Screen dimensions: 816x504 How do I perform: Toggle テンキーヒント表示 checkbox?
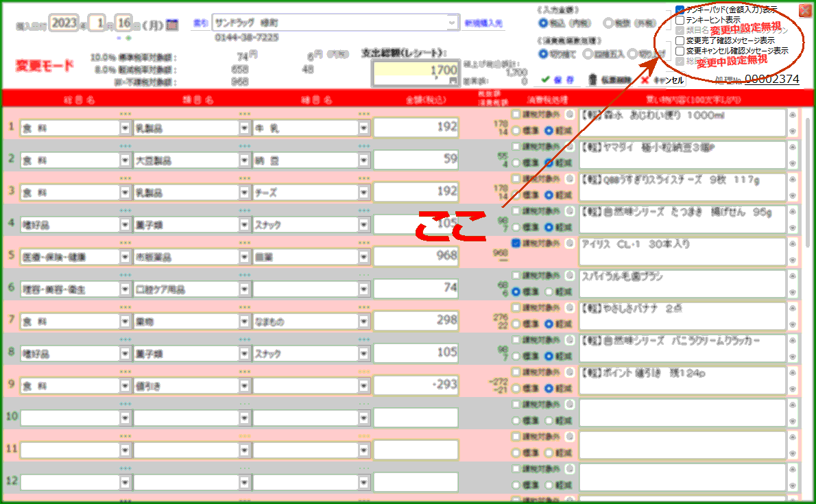coord(680,21)
